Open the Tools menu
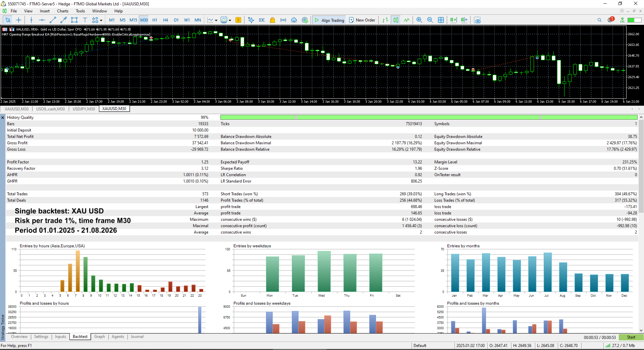644x350 pixels. click(x=80, y=11)
